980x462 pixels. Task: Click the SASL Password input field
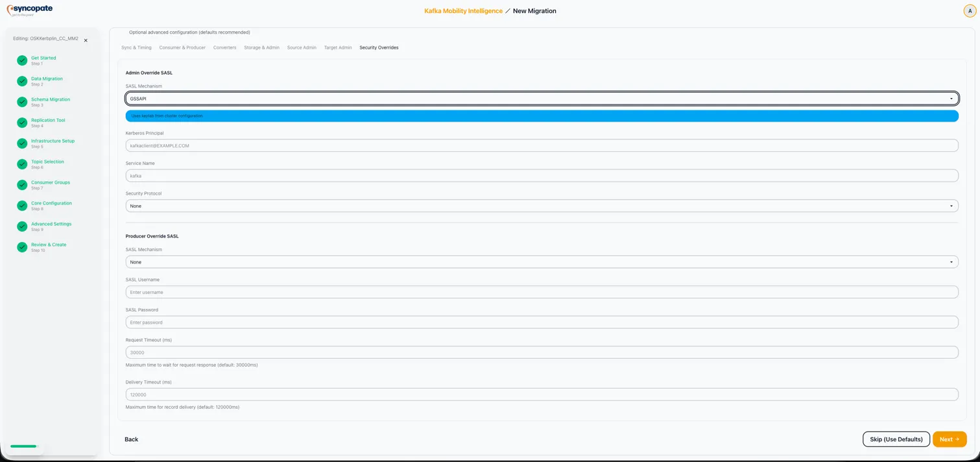click(542, 322)
